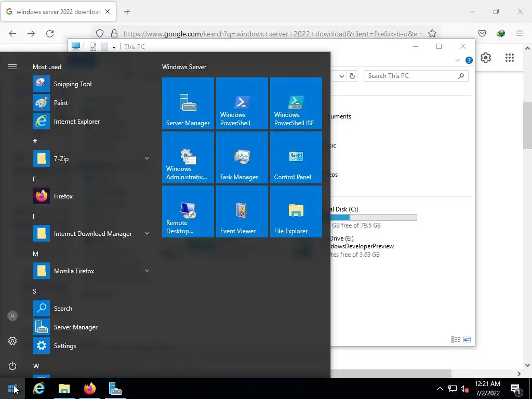This screenshot has width=532, height=399.
Task: Click Properties in explorer quick access toolbar
Action: [x=92, y=47]
